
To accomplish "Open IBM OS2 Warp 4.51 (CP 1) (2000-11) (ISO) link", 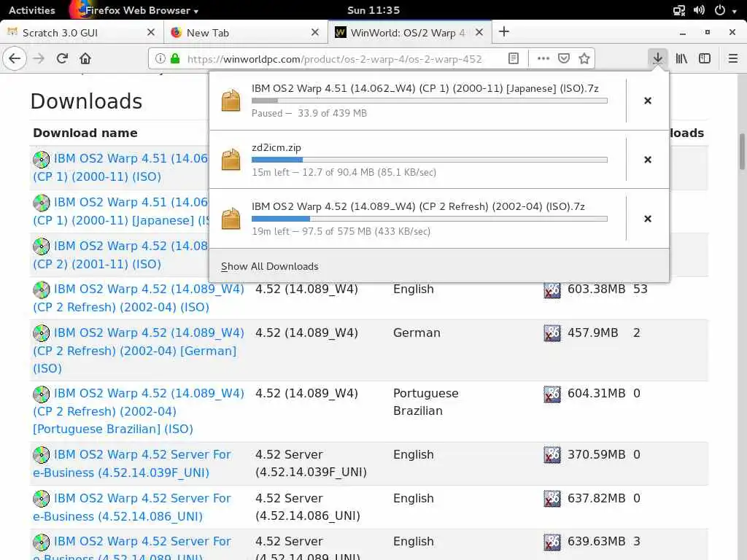I will 120,167.
